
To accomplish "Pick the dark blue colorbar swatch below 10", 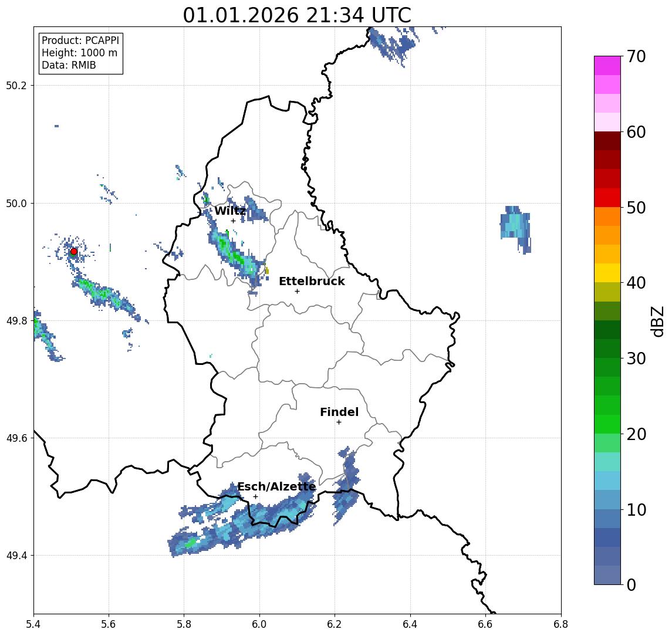I will click(607, 537).
